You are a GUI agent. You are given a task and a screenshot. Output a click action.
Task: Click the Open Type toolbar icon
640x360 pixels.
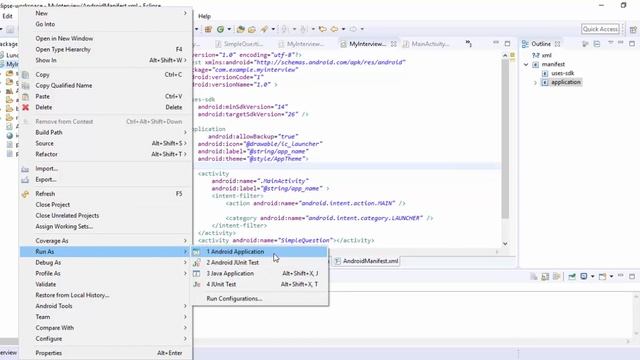(x=240, y=29)
